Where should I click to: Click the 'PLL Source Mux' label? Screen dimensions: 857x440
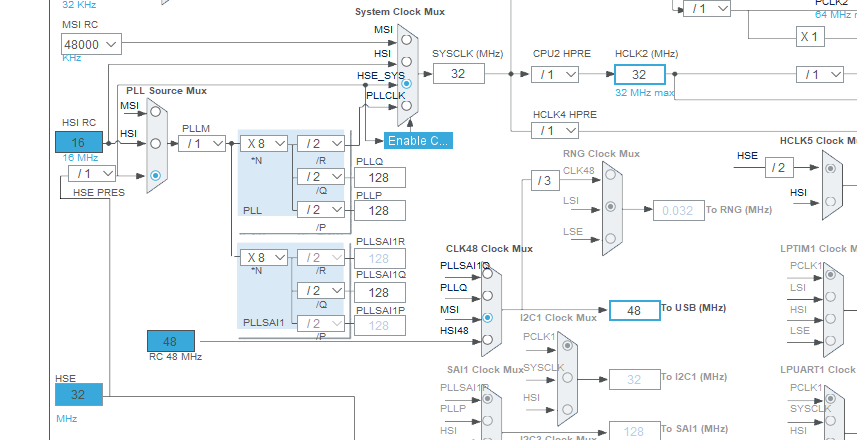167,91
